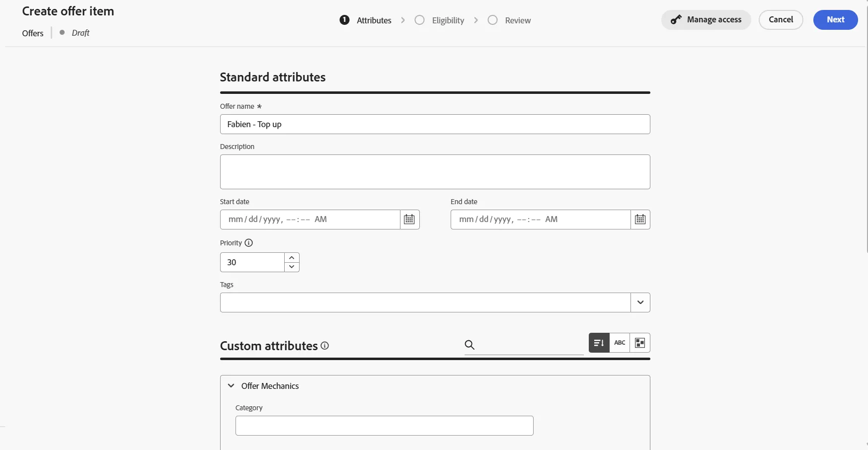
Task: Click the Offer name input field
Action: click(435, 124)
